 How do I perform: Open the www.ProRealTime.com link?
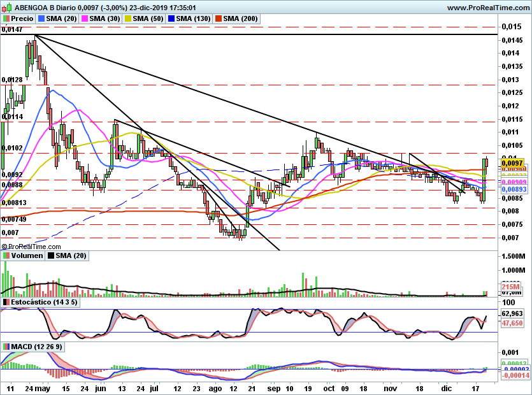click(x=487, y=8)
